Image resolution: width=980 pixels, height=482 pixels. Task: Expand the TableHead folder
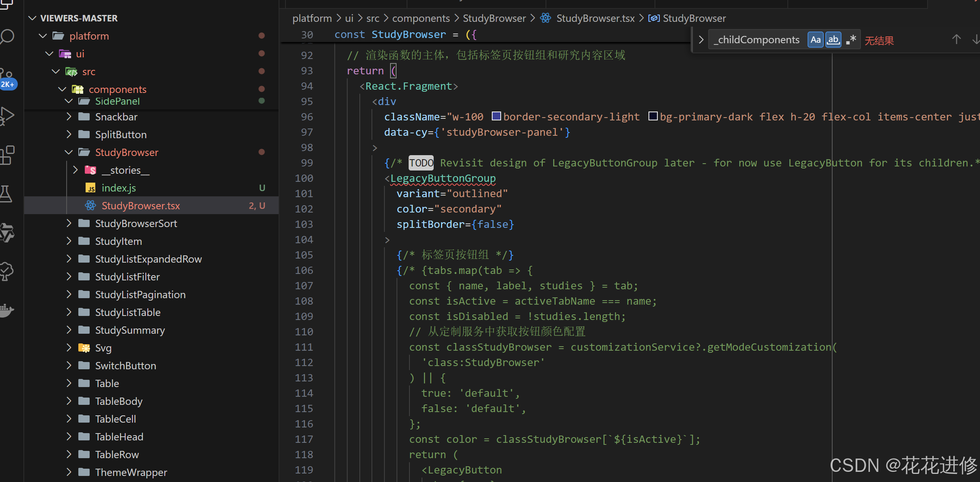[x=69, y=437]
